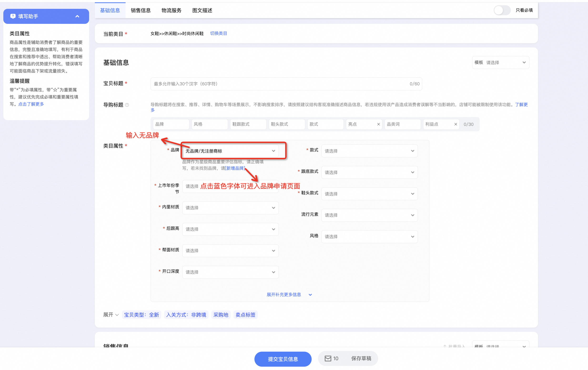This screenshot has width=588, height=370.
Task: Switch to the 销售信息 tab
Action: (x=141, y=10)
